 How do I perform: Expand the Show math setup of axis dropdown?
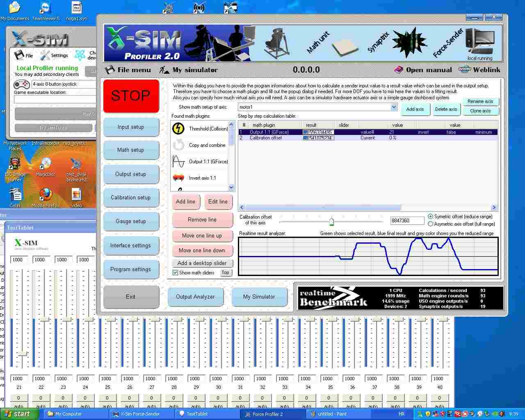click(394, 107)
